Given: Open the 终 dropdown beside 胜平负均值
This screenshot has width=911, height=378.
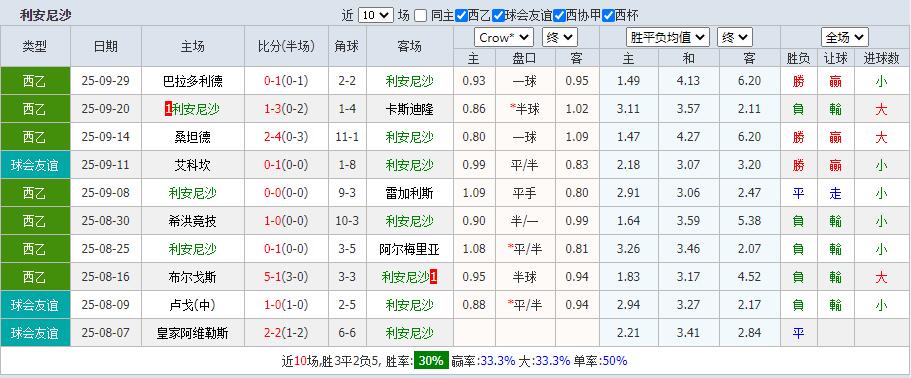Looking at the screenshot, I should click(x=735, y=38).
